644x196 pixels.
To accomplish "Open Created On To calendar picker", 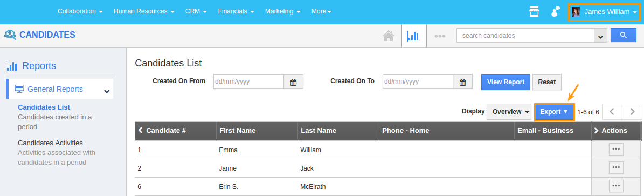I will (462, 82).
